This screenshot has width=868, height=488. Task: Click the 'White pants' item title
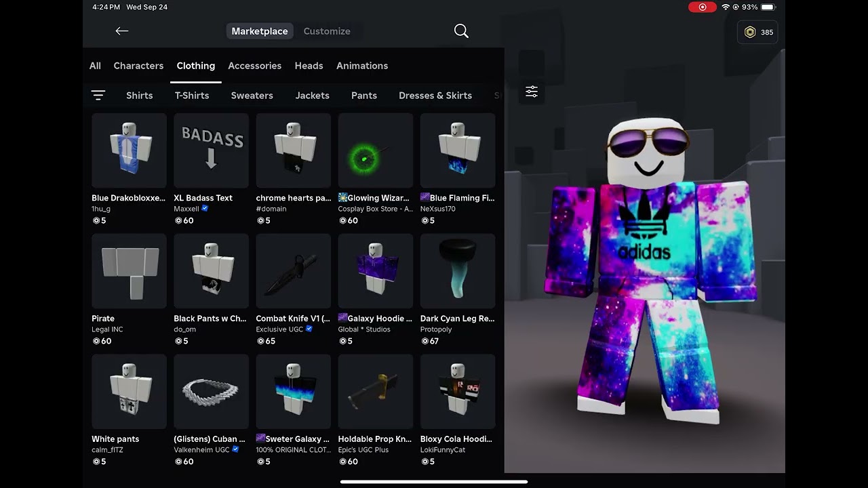(x=115, y=439)
